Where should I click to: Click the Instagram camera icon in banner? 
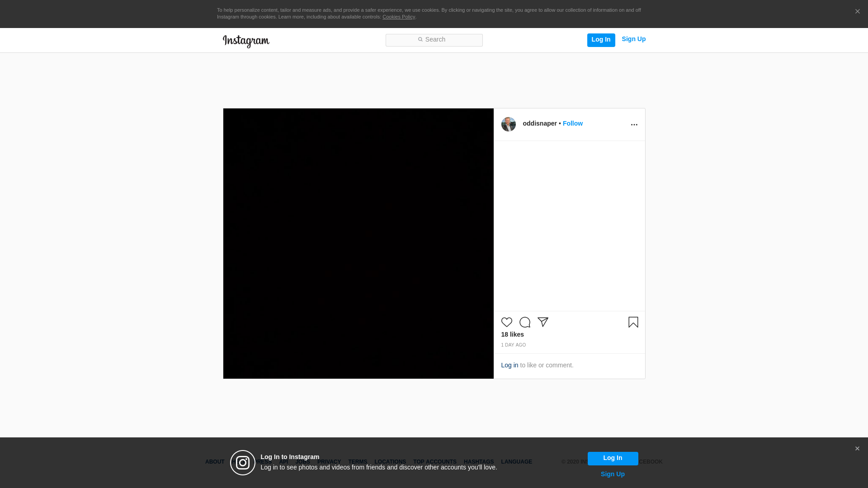click(x=243, y=463)
